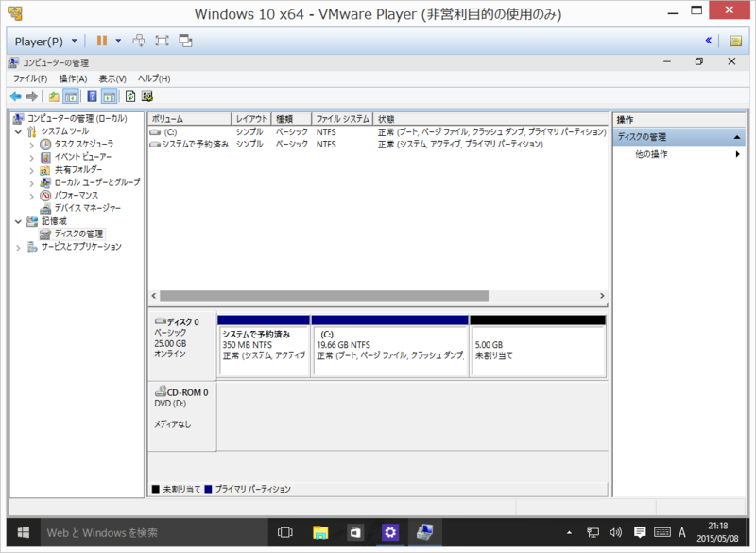Screen dimensions: 756x553
Task: Click the IME 'A' input mode indicator
Action: pos(681,533)
